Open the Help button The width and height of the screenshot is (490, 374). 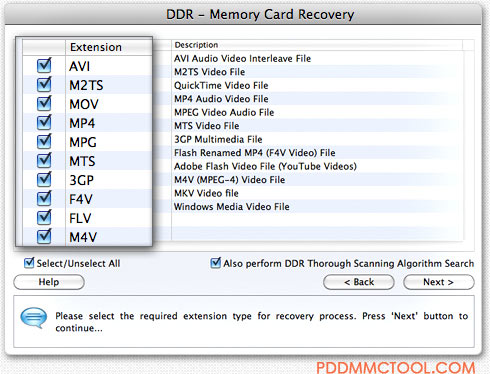49,282
